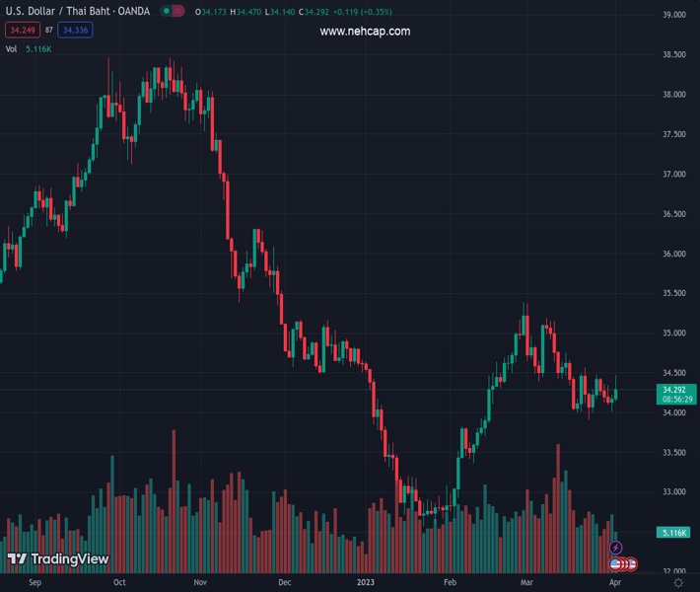Open the rightmost US flag economic event

(x=632, y=564)
